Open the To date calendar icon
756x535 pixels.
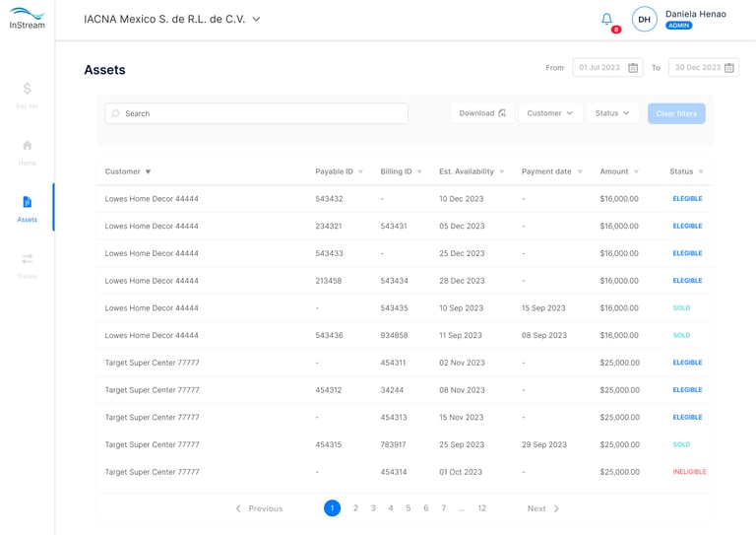[x=729, y=68]
